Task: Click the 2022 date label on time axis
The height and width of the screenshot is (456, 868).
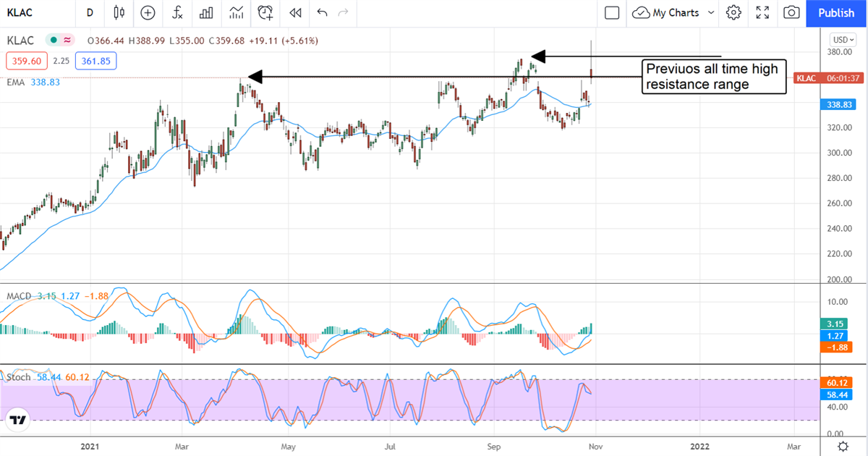Action: [x=699, y=445]
